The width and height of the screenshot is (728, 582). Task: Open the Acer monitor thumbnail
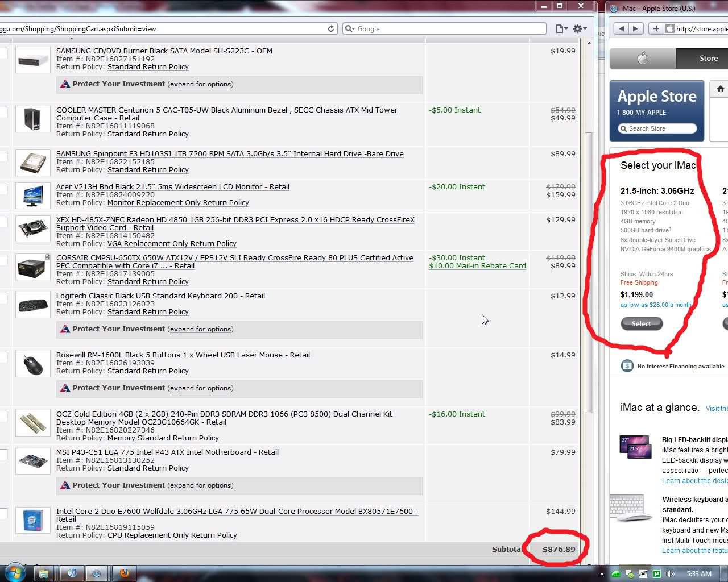(33, 196)
